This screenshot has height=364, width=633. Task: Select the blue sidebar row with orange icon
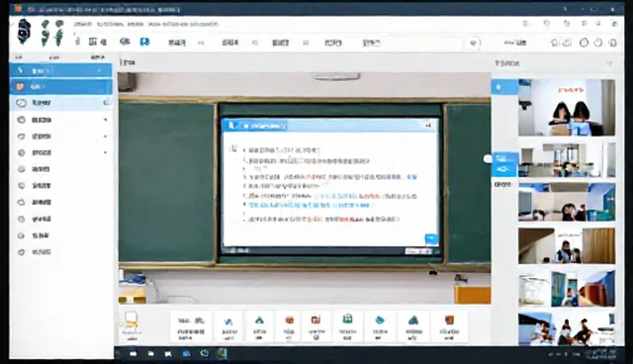[x=60, y=86]
